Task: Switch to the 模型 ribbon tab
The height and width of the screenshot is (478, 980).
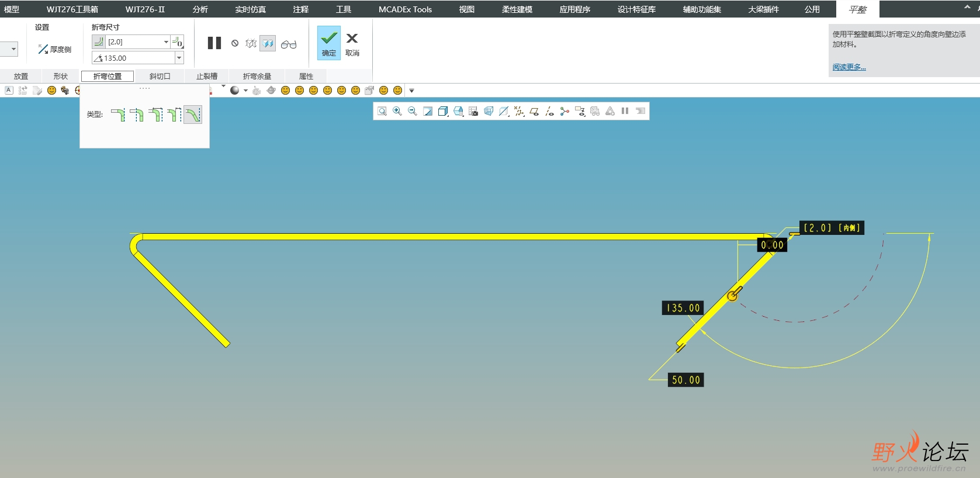Action: (12, 9)
